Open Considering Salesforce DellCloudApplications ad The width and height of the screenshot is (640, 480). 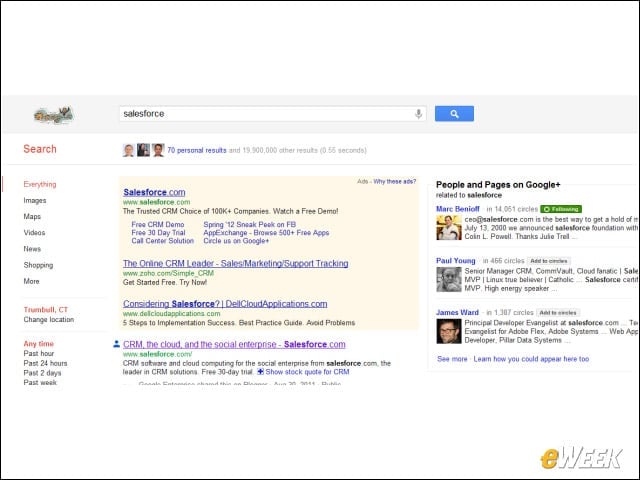click(225, 304)
